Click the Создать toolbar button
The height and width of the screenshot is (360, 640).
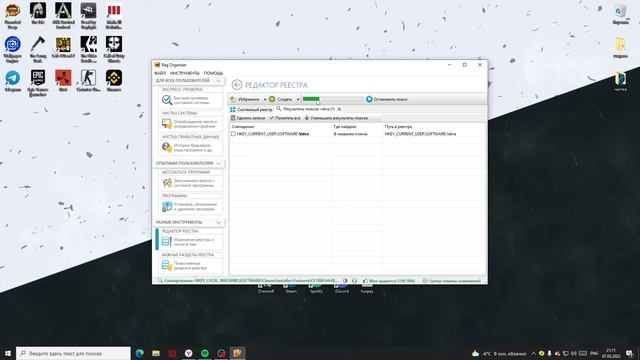[x=280, y=99]
